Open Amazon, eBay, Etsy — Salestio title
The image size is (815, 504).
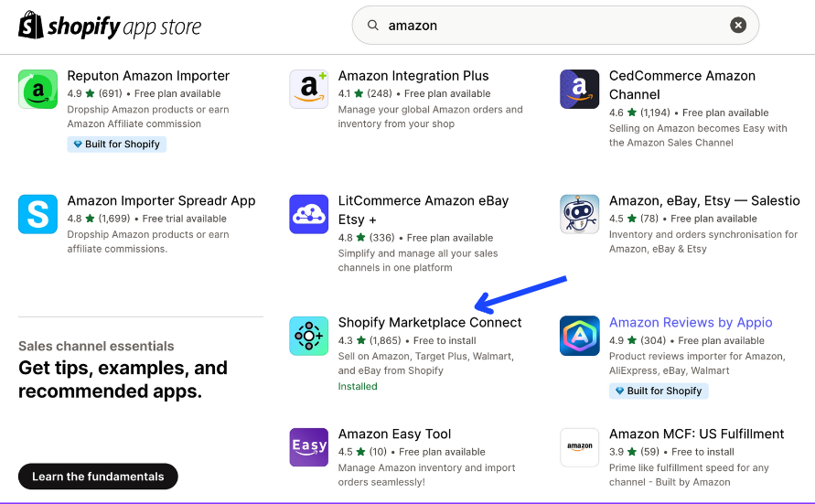(704, 200)
